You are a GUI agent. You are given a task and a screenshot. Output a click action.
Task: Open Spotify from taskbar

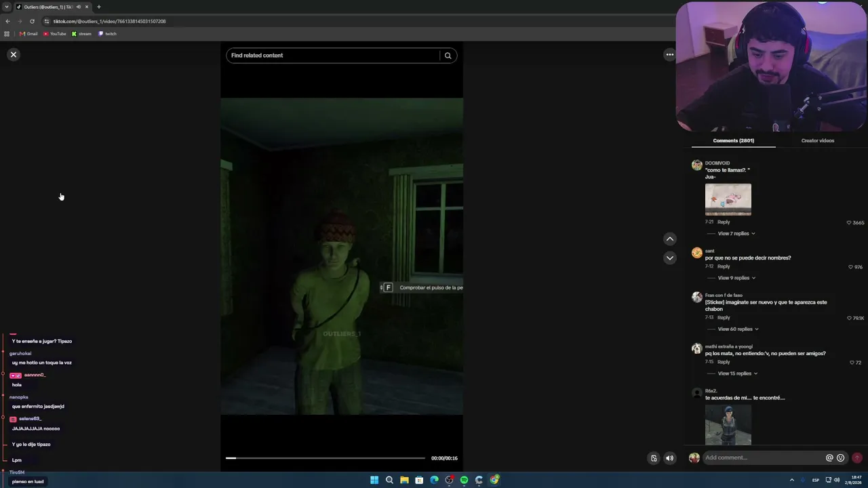464,480
